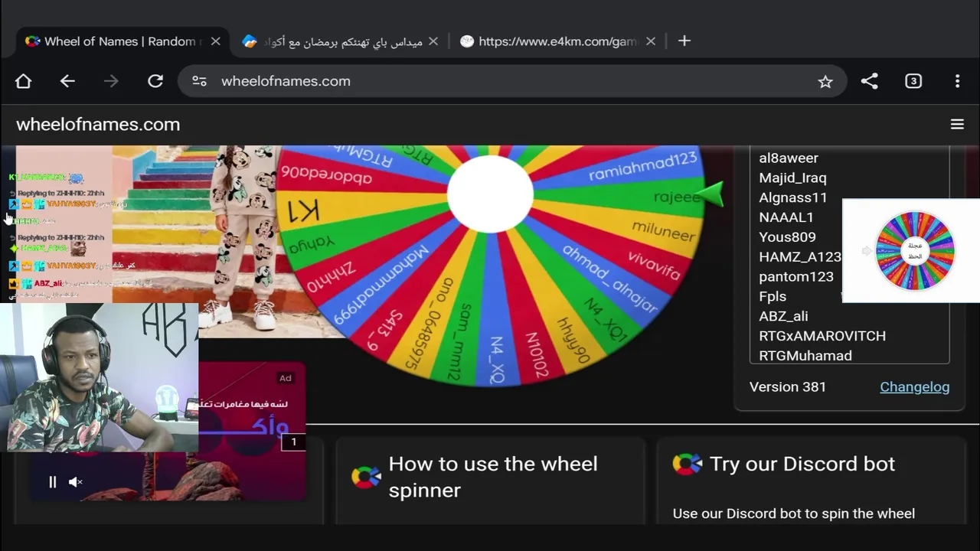Click the Ad label on video ad
The width and height of the screenshot is (980, 551).
tap(285, 378)
